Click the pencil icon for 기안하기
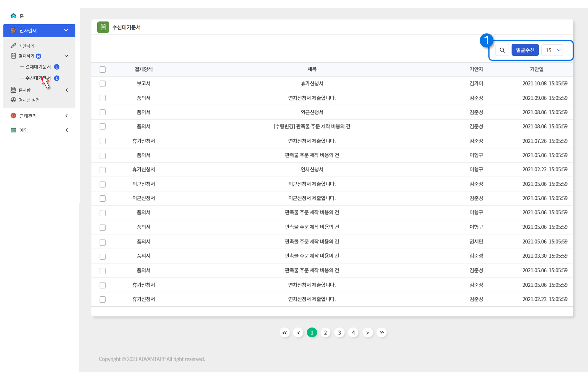This screenshot has height=372, width=588. [x=13, y=46]
